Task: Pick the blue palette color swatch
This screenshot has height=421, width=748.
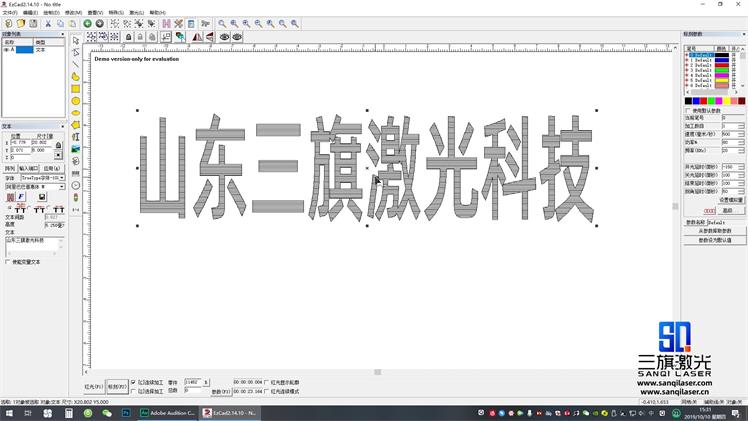Action: [x=696, y=101]
